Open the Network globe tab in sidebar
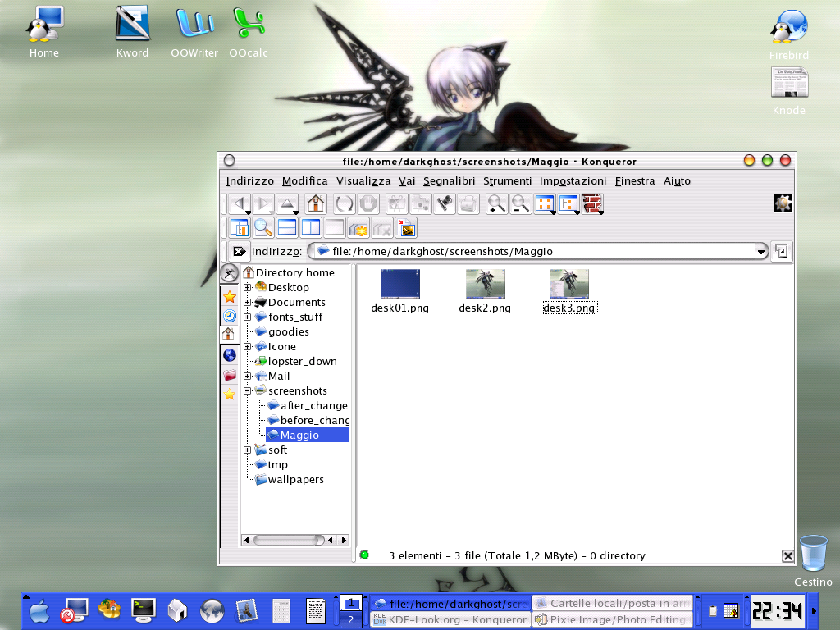The image size is (840, 630). click(230, 355)
